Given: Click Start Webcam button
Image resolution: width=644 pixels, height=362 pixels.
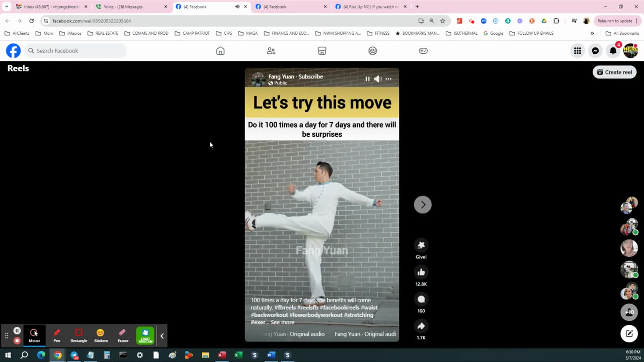Looking at the screenshot, I should [145, 335].
